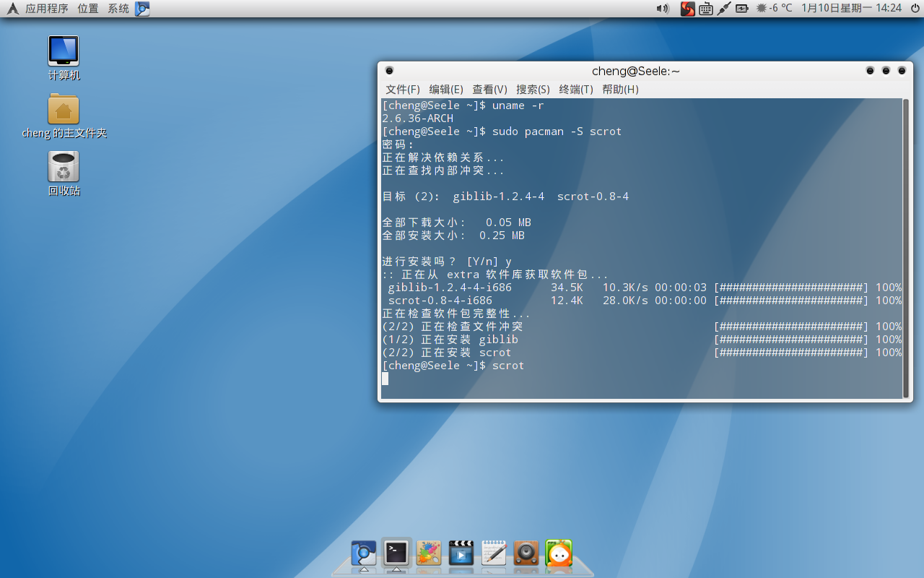The height and width of the screenshot is (578, 924).
Task: Click the weather sun icon in panel
Action: [762, 9]
